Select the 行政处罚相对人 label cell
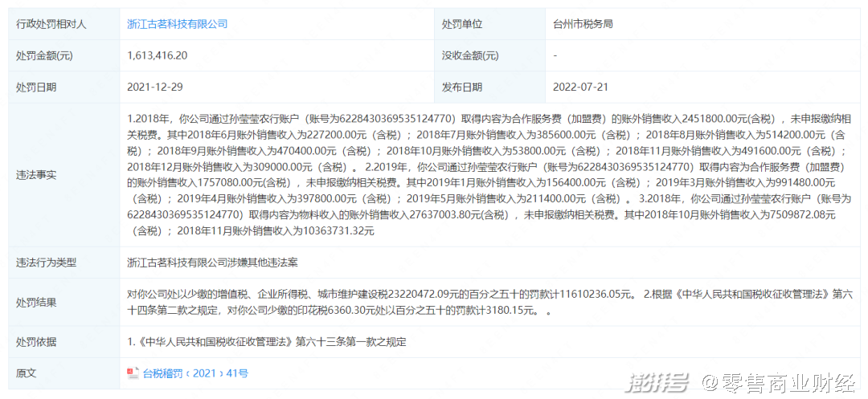 (64, 24)
